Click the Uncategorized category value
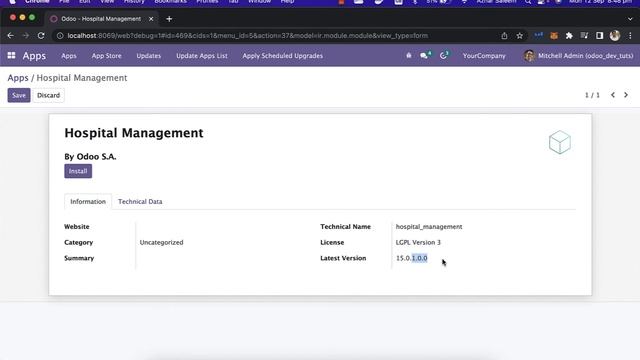Viewport: 640px width, 360px height. (x=161, y=242)
